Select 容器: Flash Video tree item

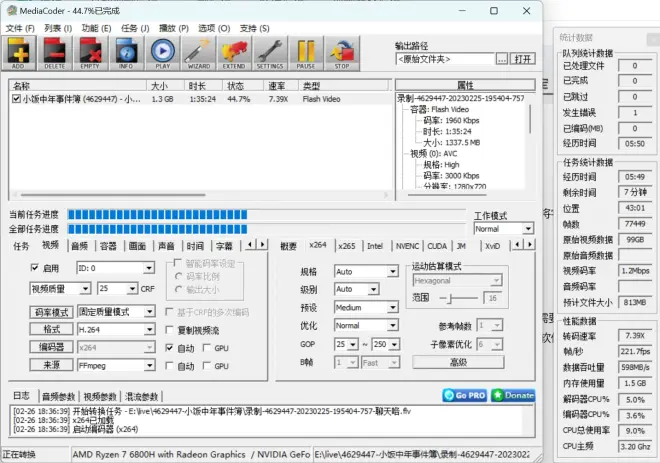click(440, 109)
